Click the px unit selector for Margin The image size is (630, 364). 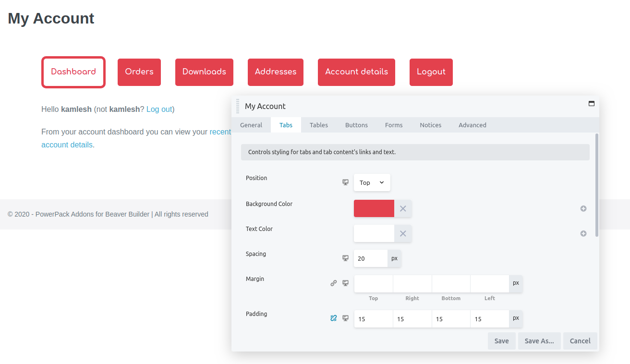click(x=516, y=283)
